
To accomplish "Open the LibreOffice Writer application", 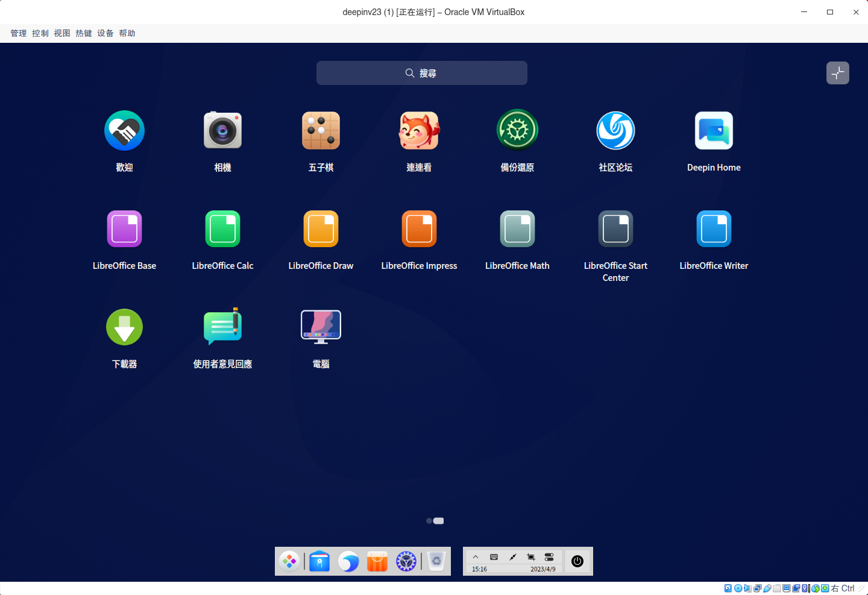I will pos(714,228).
